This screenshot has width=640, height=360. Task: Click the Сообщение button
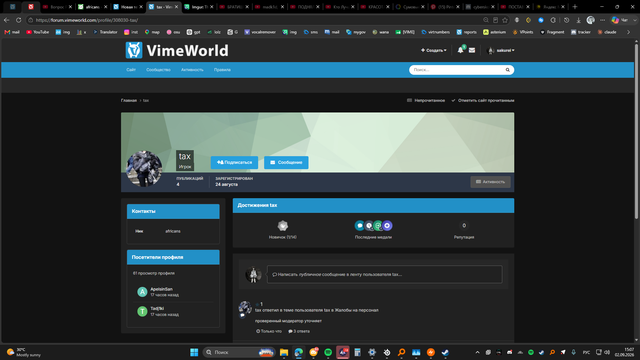[x=286, y=162]
